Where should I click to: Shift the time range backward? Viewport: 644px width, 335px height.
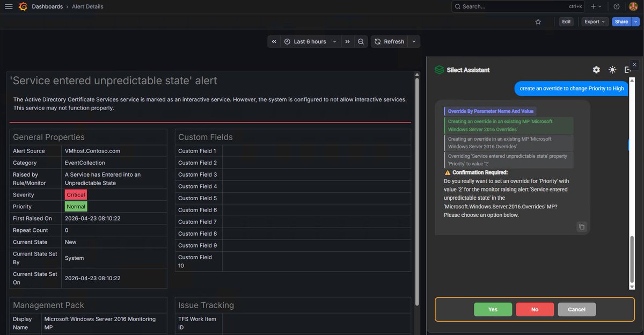(274, 41)
